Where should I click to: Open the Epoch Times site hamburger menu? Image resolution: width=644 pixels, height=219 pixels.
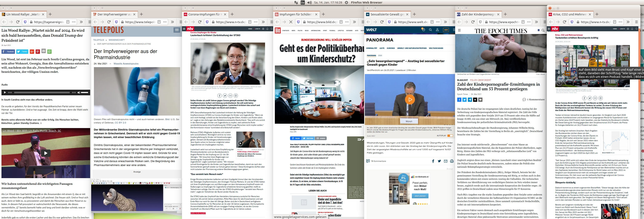(459, 30)
